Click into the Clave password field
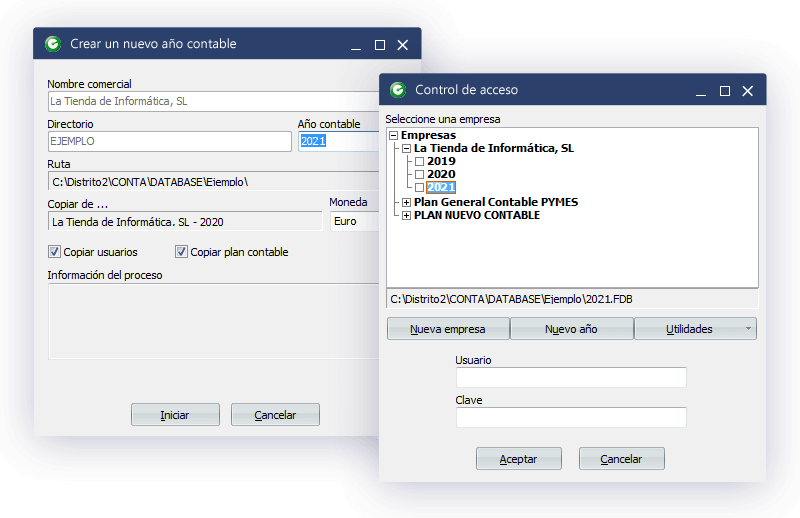The height and width of the screenshot is (518, 800). click(x=571, y=417)
